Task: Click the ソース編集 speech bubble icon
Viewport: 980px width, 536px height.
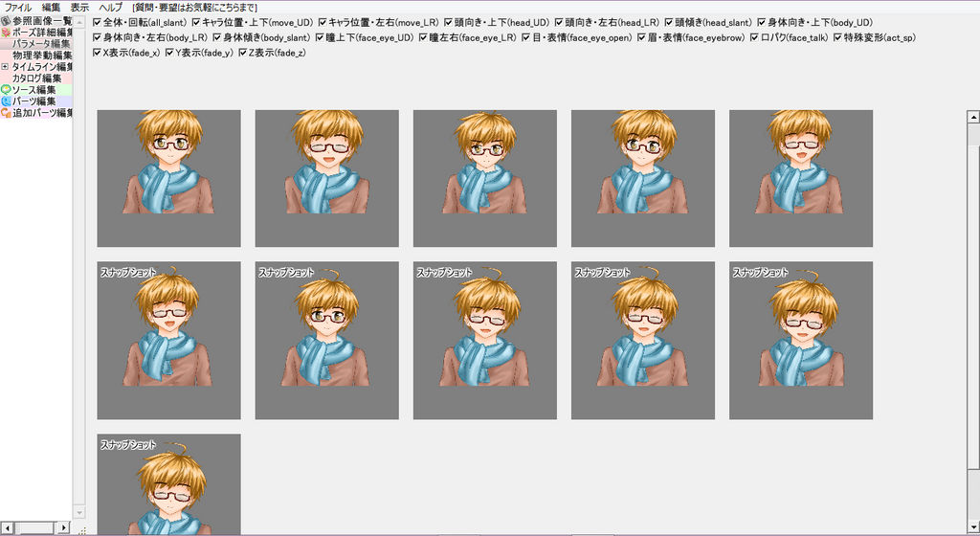Action: click(x=6, y=90)
